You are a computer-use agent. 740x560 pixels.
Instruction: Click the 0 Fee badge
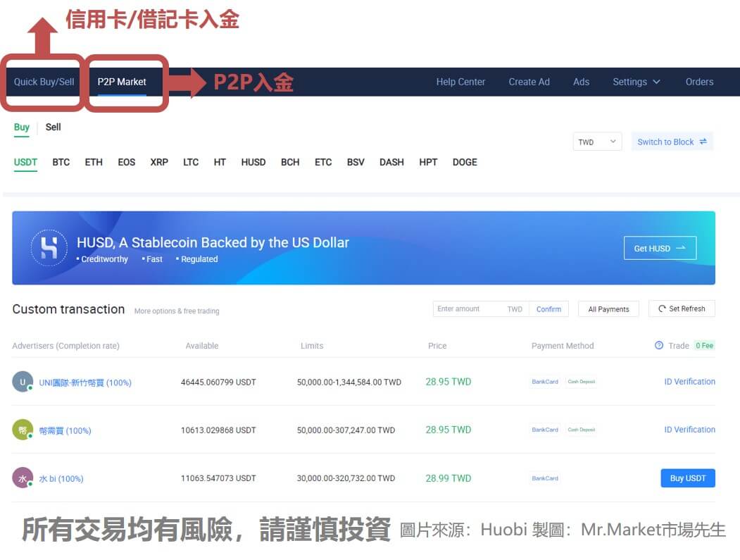click(x=704, y=346)
